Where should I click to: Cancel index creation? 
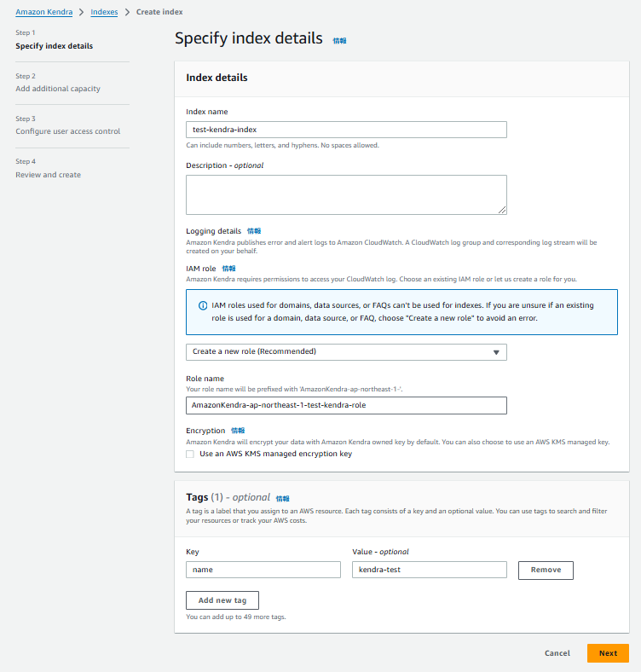click(557, 653)
